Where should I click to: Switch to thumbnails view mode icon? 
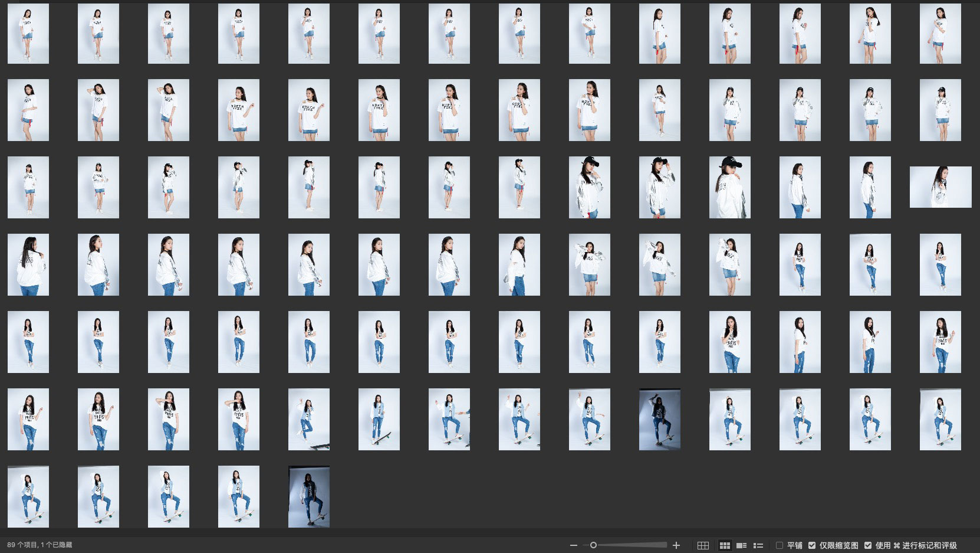point(725,545)
